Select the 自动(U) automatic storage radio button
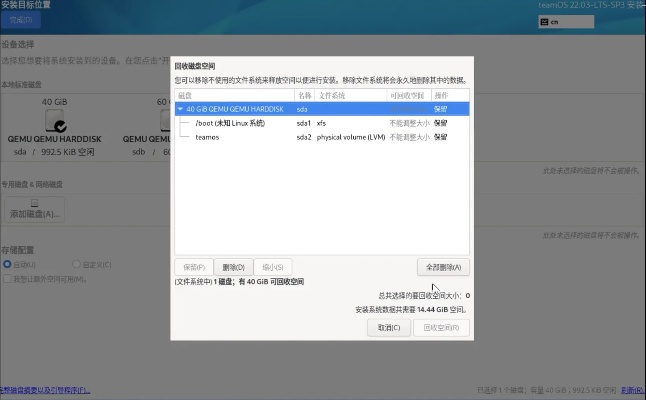 click(x=7, y=264)
